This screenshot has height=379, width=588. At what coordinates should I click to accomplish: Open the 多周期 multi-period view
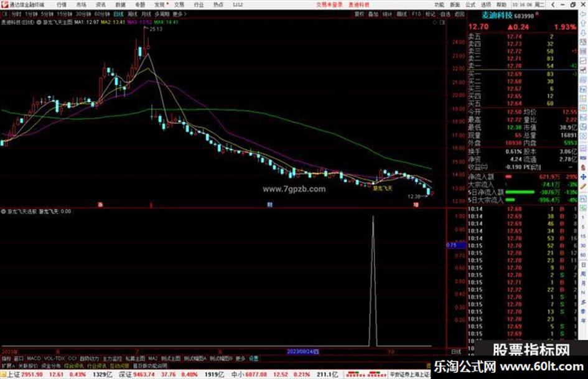pos(162,14)
